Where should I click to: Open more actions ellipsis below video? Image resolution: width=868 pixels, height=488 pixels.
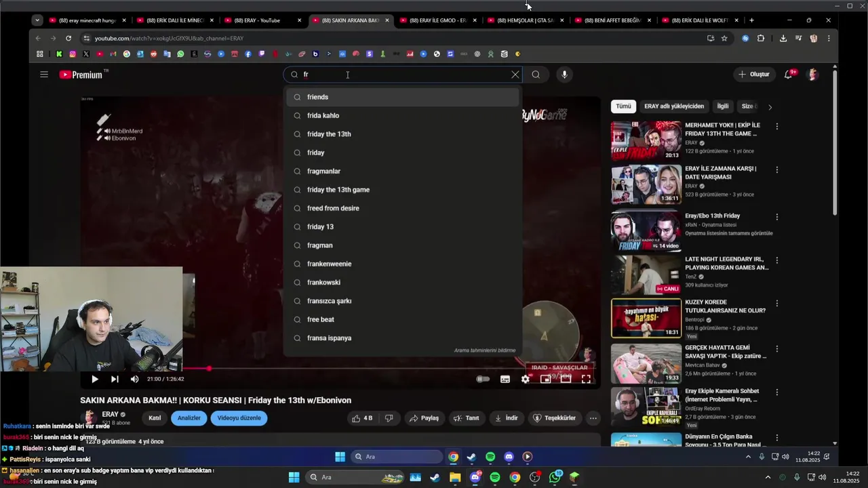point(593,418)
